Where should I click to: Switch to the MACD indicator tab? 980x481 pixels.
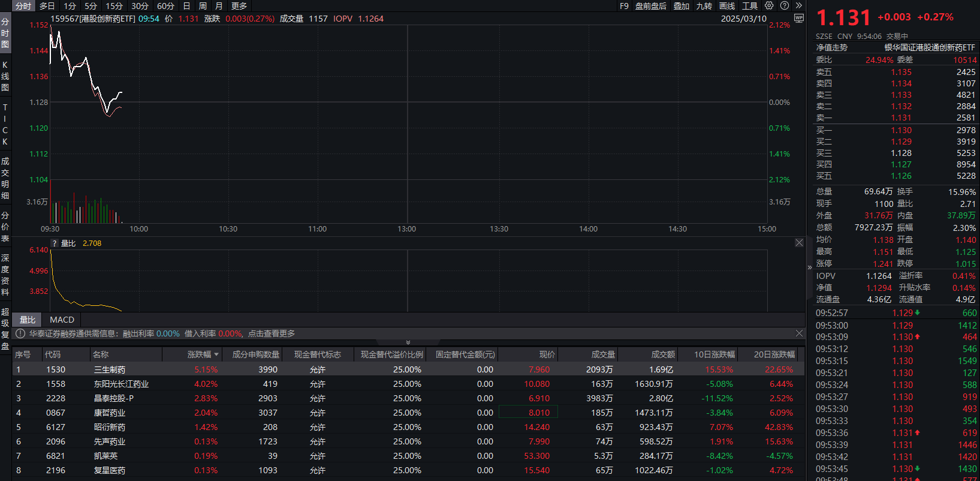pyautogui.click(x=62, y=320)
